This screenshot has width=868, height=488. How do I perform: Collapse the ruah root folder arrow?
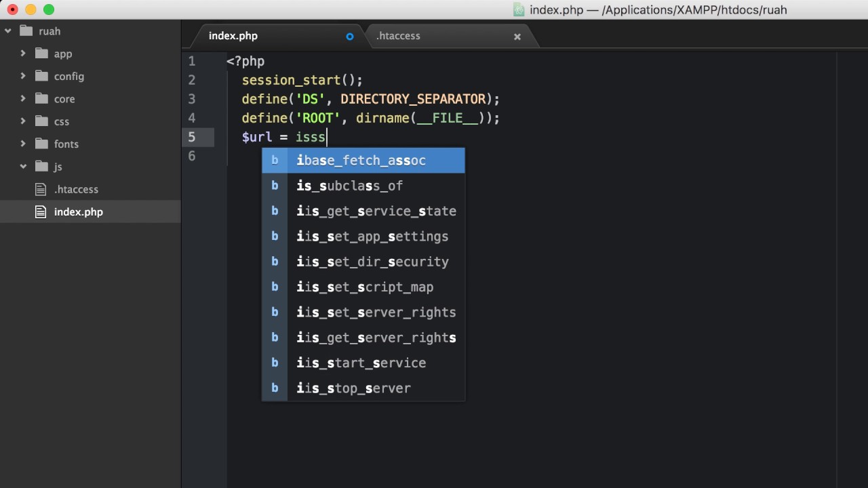8,31
